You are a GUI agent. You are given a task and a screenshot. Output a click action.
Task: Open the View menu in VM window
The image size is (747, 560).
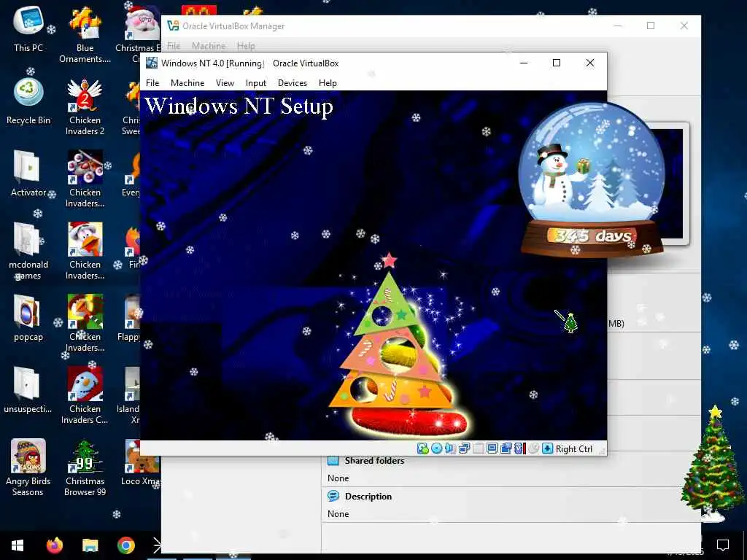pyautogui.click(x=225, y=83)
